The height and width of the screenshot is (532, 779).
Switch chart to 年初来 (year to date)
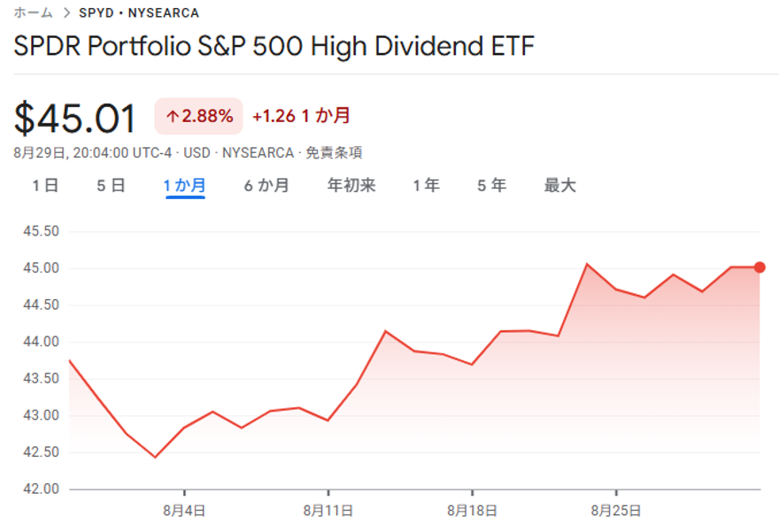351,186
